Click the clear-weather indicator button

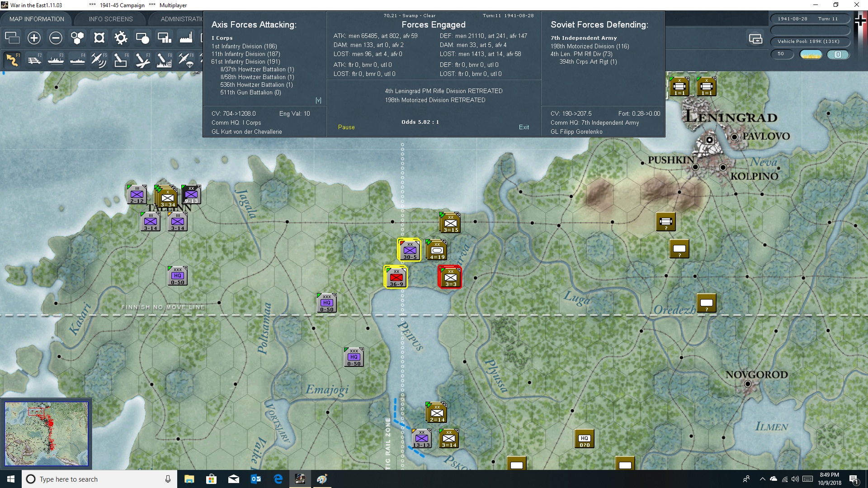(x=811, y=55)
